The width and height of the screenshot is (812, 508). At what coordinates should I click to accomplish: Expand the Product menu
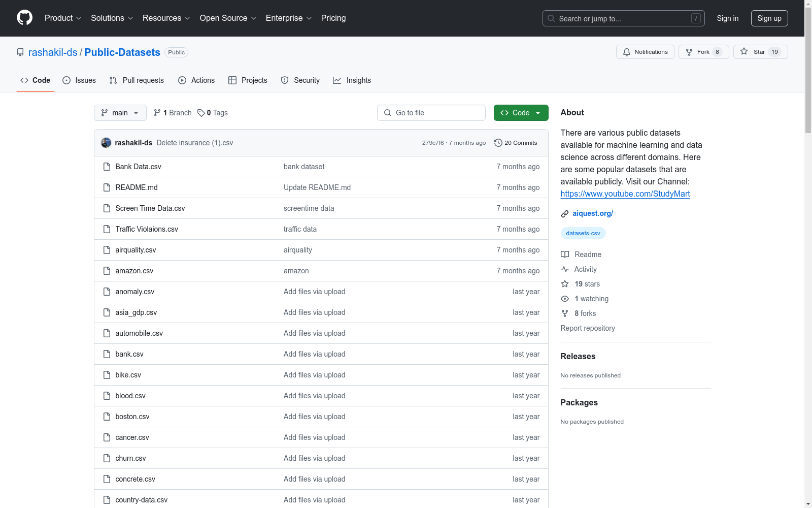click(x=63, y=18)
